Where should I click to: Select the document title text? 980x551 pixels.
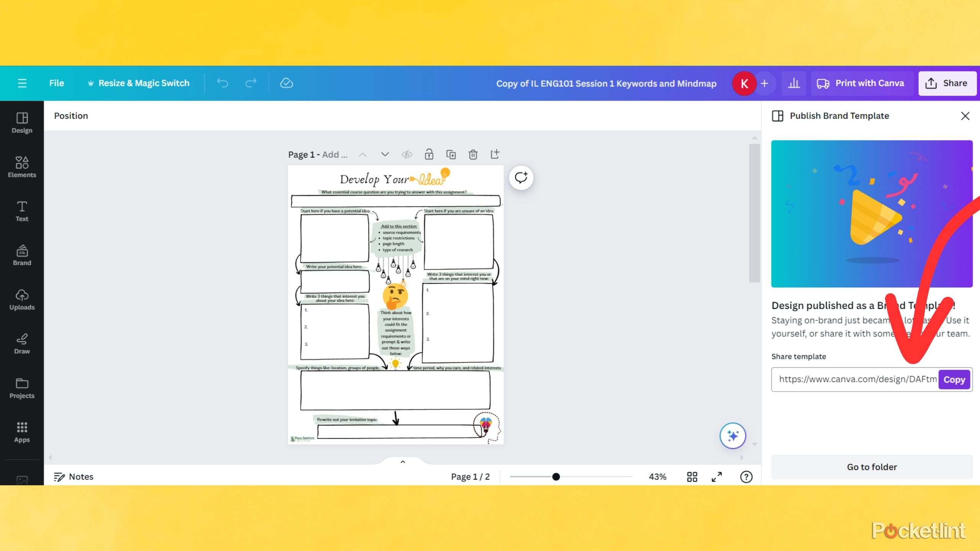pyautogui.click(x=606, y=83)
